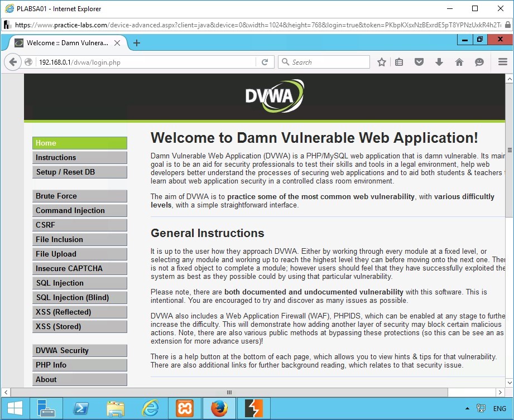The height and width of the screenshot is (420, 514).
Task: Reload the page with the refresh icon
Action: coord(265,62)
